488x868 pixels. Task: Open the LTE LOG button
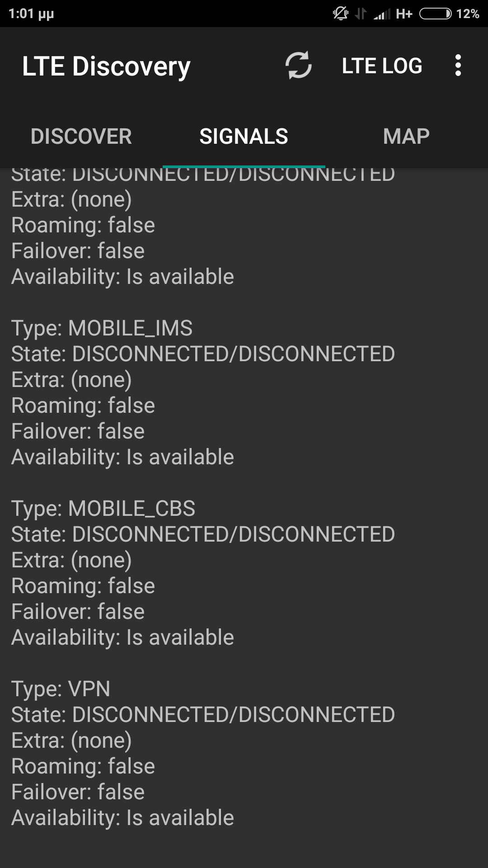(382, 66)
